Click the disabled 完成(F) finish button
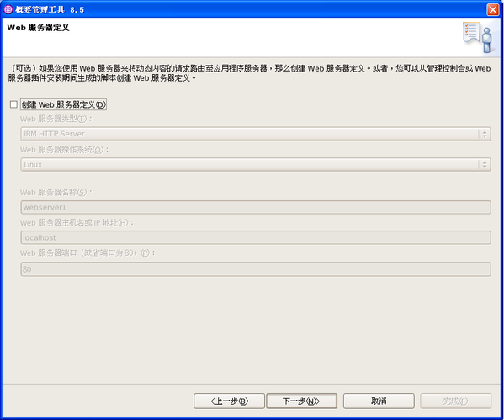The height and width of the screenshot is (420, 504). 455,401
